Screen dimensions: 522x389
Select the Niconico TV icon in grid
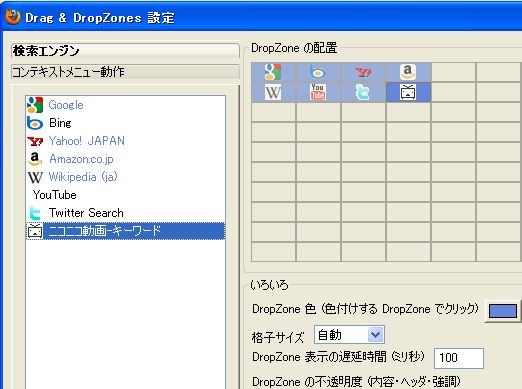408,92
